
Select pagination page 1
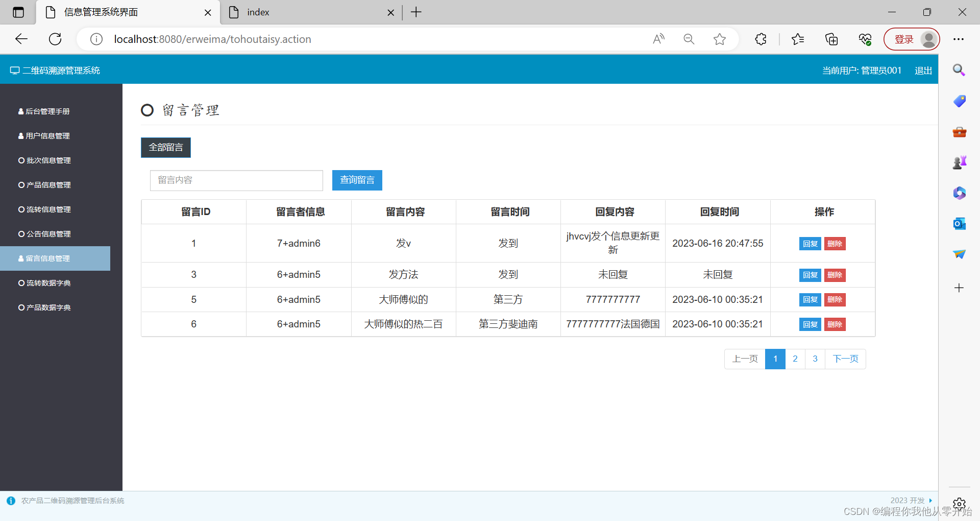(x=775, y=359)
